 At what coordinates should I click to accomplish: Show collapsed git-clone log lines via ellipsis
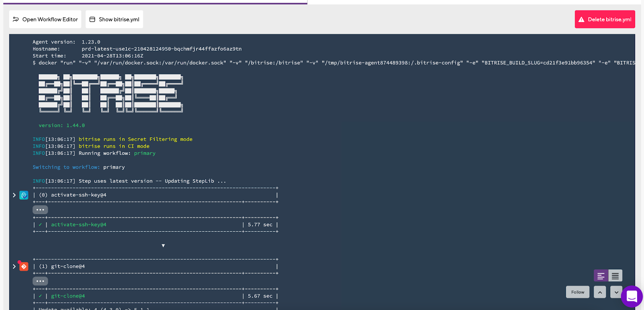[x=40, y=281]
